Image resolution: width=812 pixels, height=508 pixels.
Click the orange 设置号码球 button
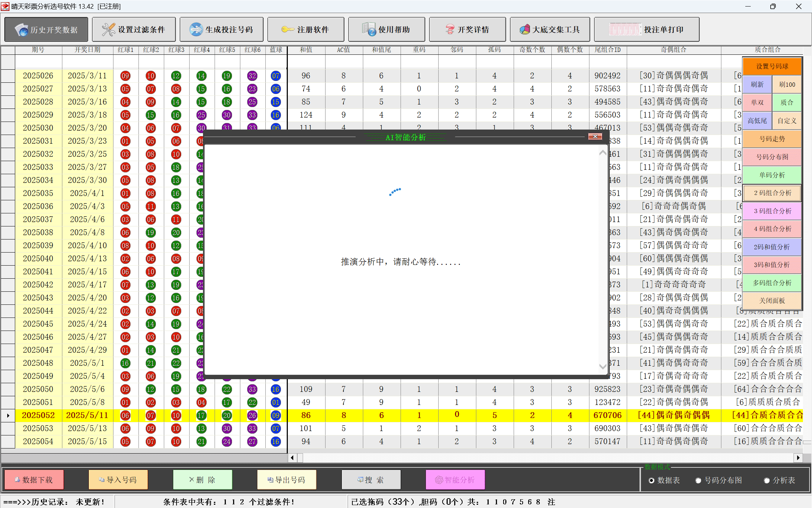point(772,66)
